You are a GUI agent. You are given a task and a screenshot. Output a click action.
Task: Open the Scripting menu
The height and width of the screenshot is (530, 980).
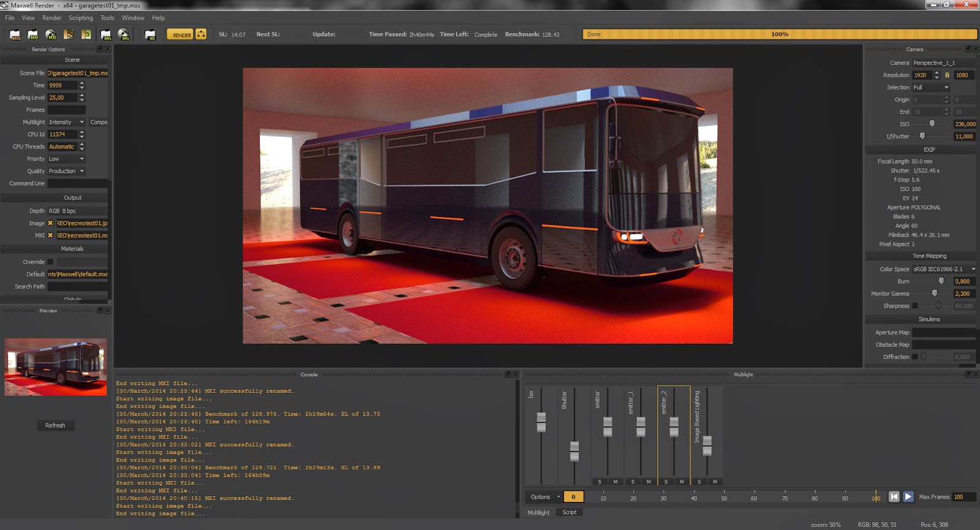(81, 18)
